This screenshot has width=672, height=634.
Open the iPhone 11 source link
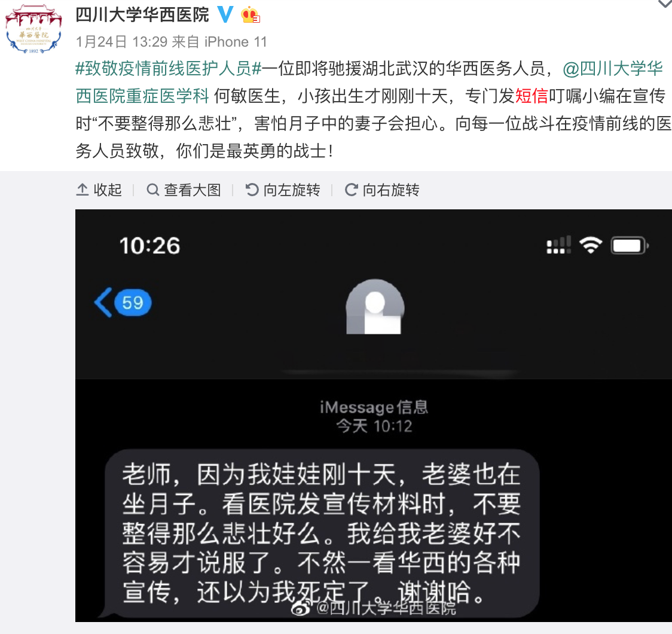click(236, 42)
